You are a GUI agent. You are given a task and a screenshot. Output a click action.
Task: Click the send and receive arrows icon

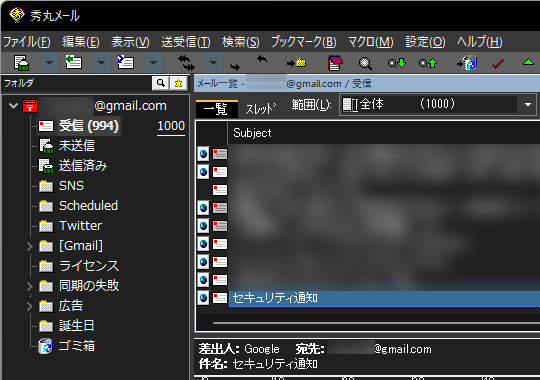point(186,63)
